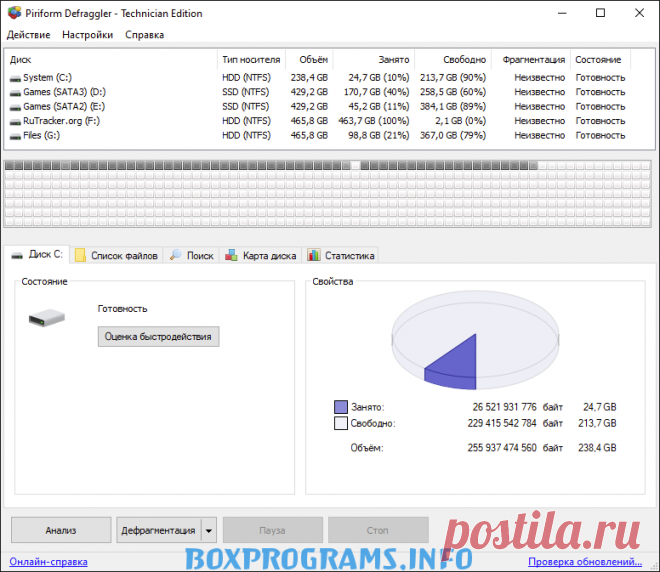Click the drive icon on Диск C: tab
Screen dimensions: 660x572
(x=17, y=255)
